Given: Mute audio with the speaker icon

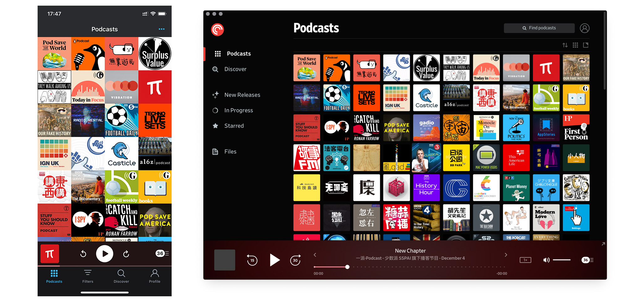Looking at the screenshot, I should [x=546, y=260].
